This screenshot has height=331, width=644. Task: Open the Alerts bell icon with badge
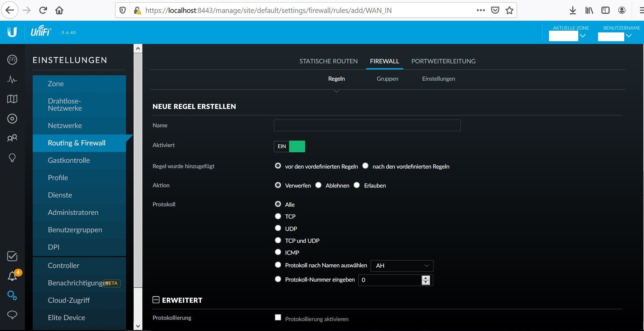coord(13,276)
